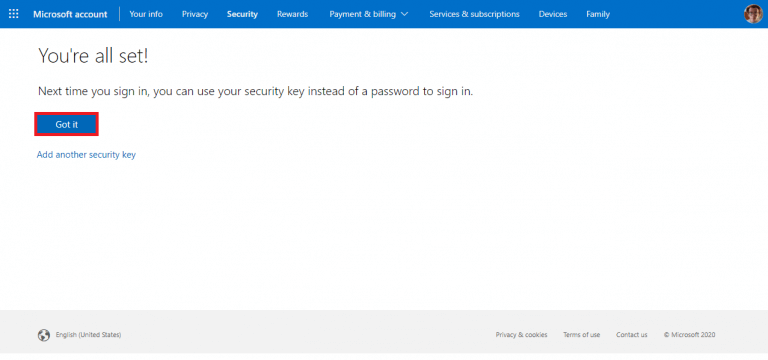
Task: Open the Rewards page
Action: [x=292, y=14]
